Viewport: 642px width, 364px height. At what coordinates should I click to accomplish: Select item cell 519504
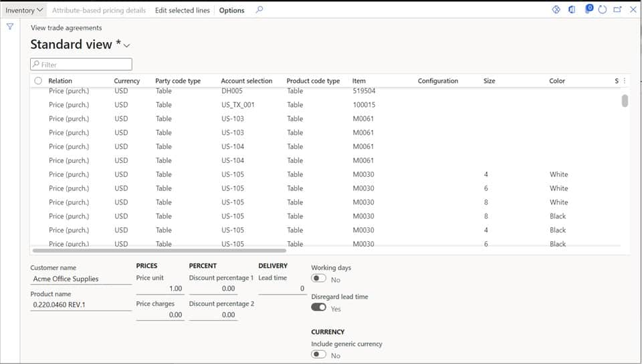tap(364, 91)
